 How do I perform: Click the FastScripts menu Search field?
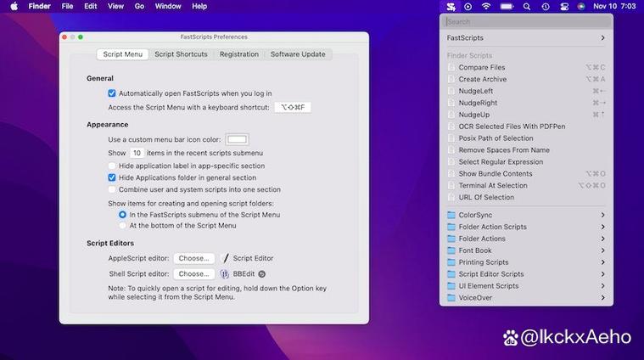(x=526, y=22)
